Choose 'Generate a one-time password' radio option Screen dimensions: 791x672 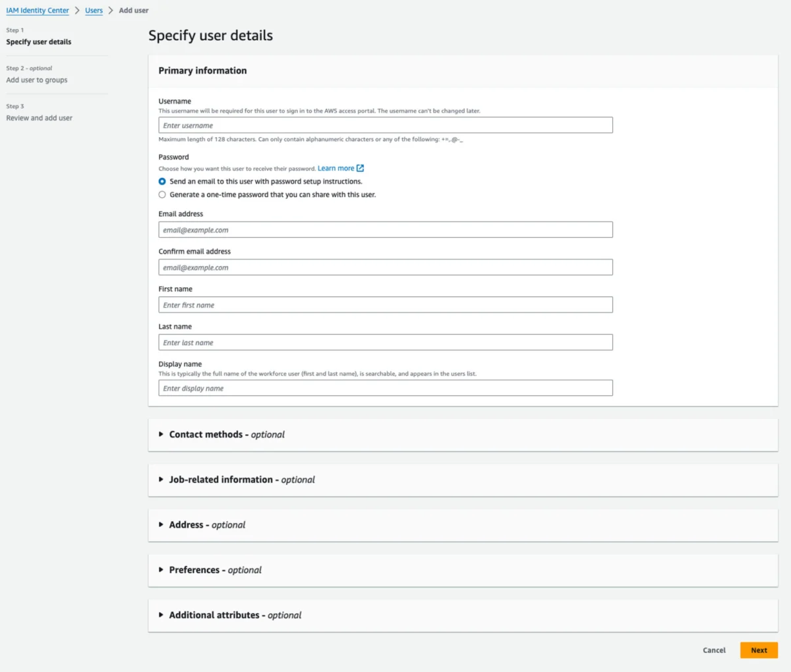(162, 194)
